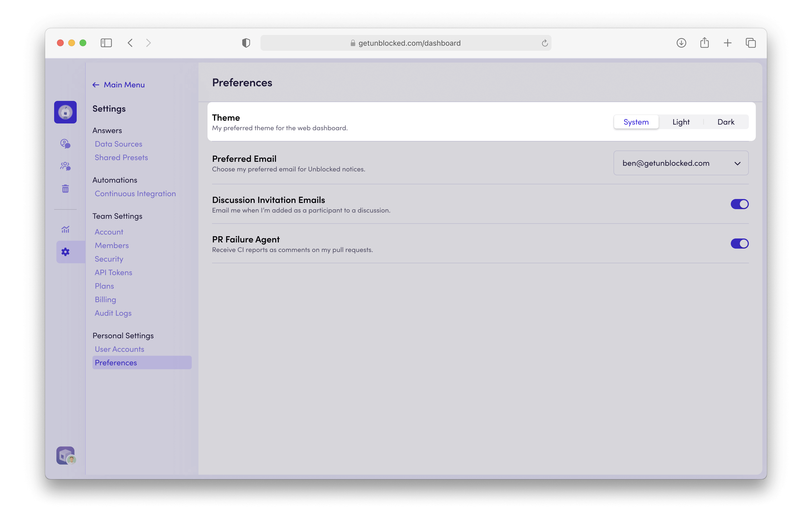Click the trash bin sidebar icon

pos(65,189)
